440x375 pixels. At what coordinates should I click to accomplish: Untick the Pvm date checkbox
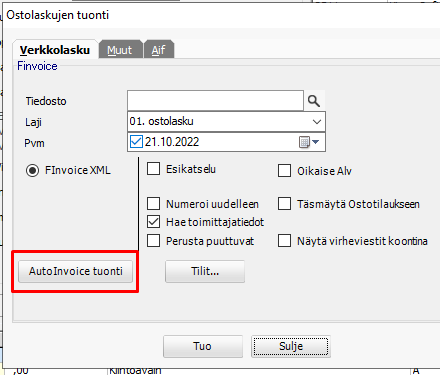[136, 142]
